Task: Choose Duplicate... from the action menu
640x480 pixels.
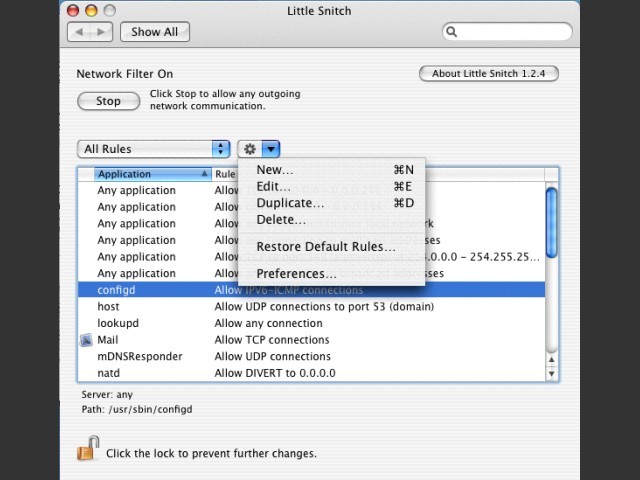Action: pos(331,203)
